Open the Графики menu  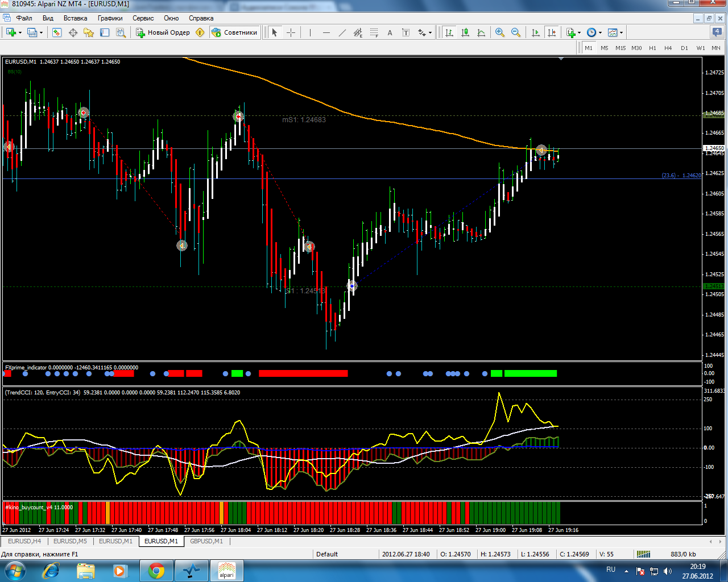[110, 18]
